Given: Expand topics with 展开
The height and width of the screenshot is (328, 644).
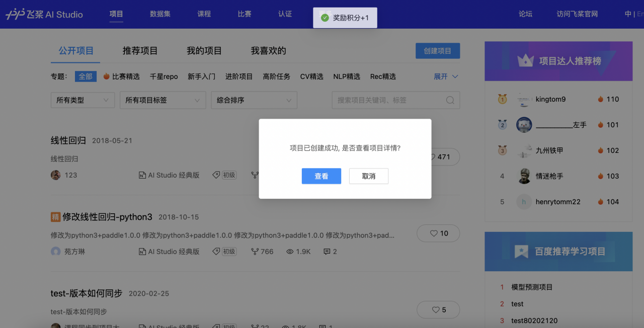Looking at the screenshot, I should click(446, 76).
